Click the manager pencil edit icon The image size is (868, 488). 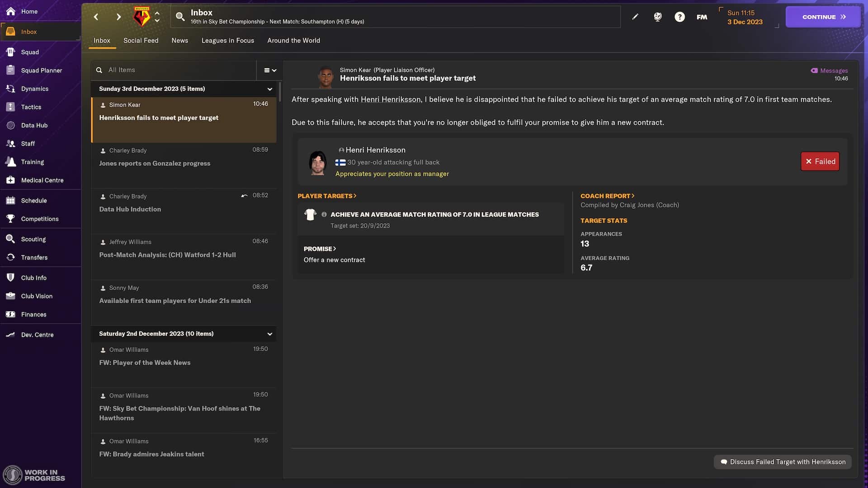tap(635, 16)
